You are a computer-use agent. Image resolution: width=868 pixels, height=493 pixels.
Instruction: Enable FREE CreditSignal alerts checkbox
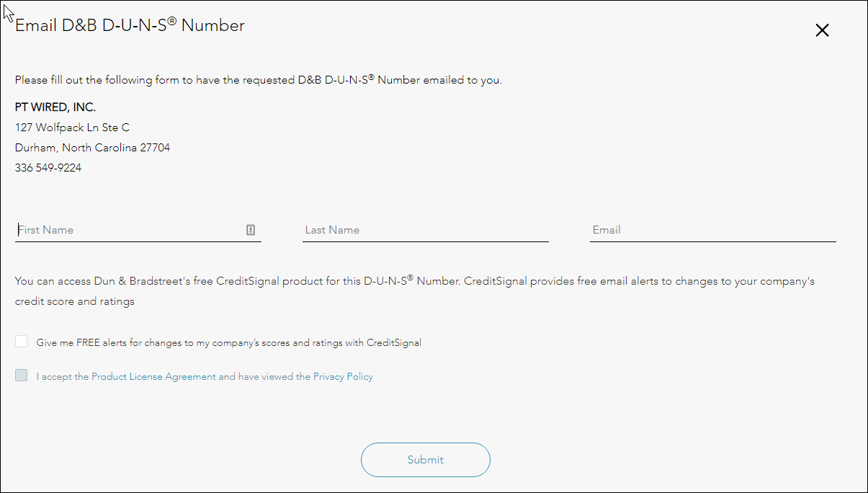click(22, 342)
